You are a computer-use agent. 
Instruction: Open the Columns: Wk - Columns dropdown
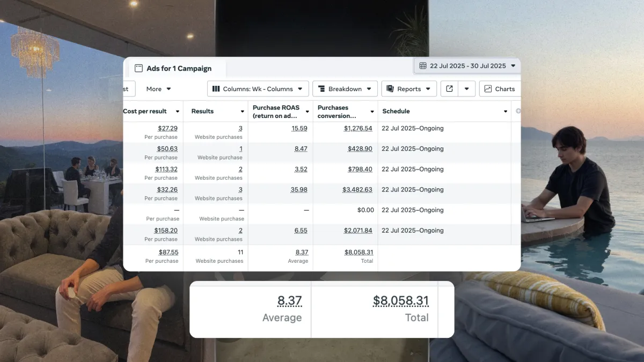pyautogui.click(x=258, y=89)
